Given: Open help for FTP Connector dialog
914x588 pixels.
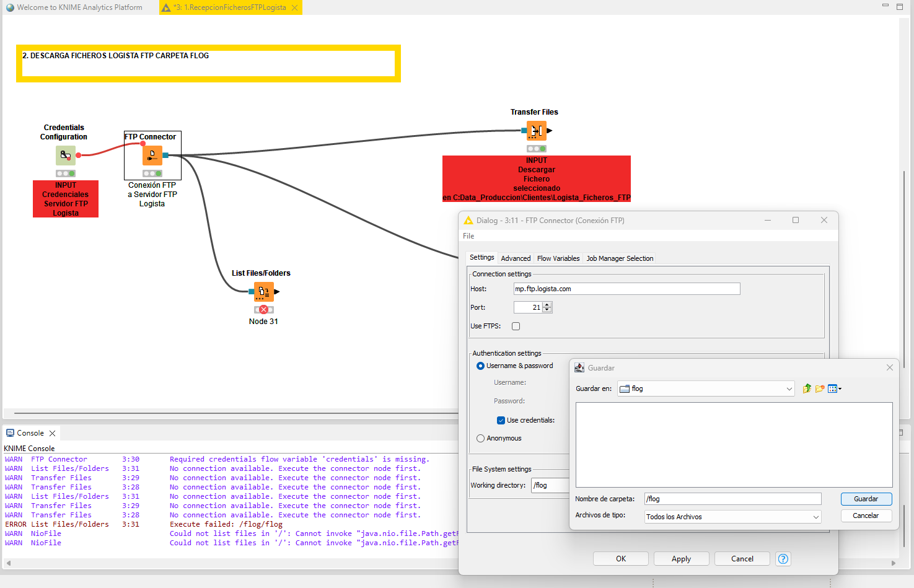Looking at the screenshot, I should [x=783, y=559].
